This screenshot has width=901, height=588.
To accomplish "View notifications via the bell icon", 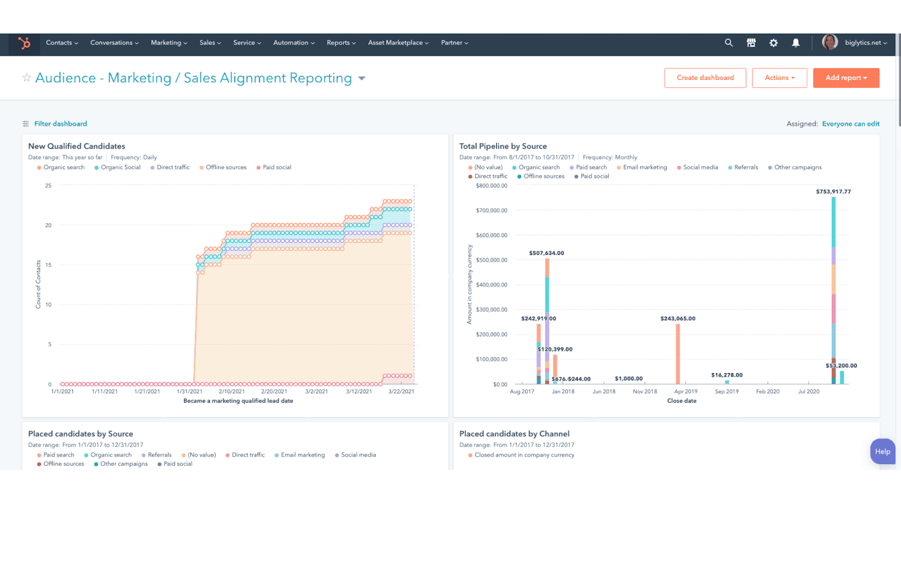I will 796,43.
